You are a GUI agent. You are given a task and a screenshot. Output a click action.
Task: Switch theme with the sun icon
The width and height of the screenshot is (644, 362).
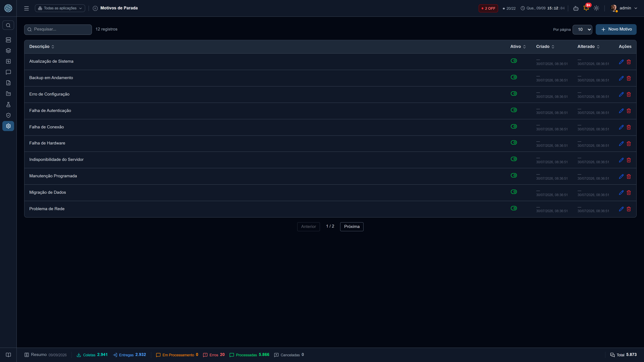click(x=597, y=8)
